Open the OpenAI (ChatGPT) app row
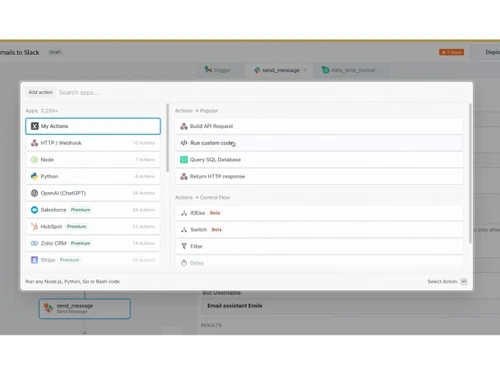 (x=93, y=193)
